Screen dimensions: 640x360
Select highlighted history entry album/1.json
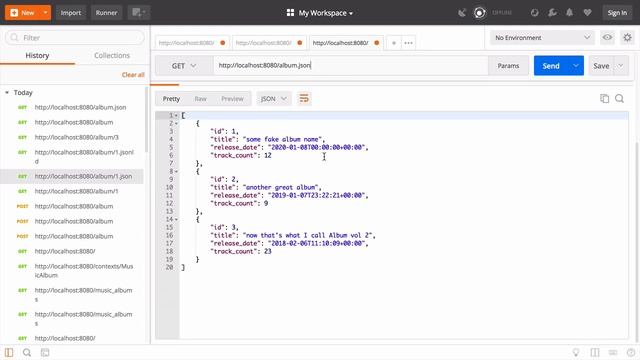point(72,176)
